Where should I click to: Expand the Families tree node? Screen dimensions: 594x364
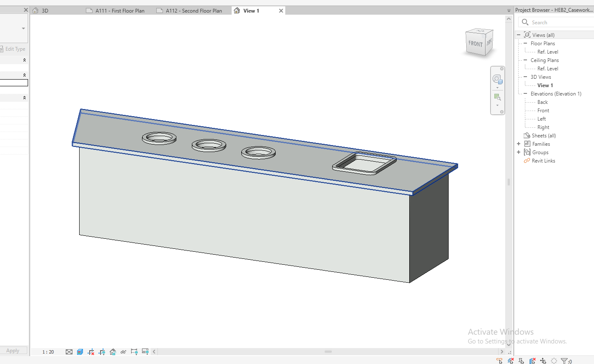tap(519, 144)
